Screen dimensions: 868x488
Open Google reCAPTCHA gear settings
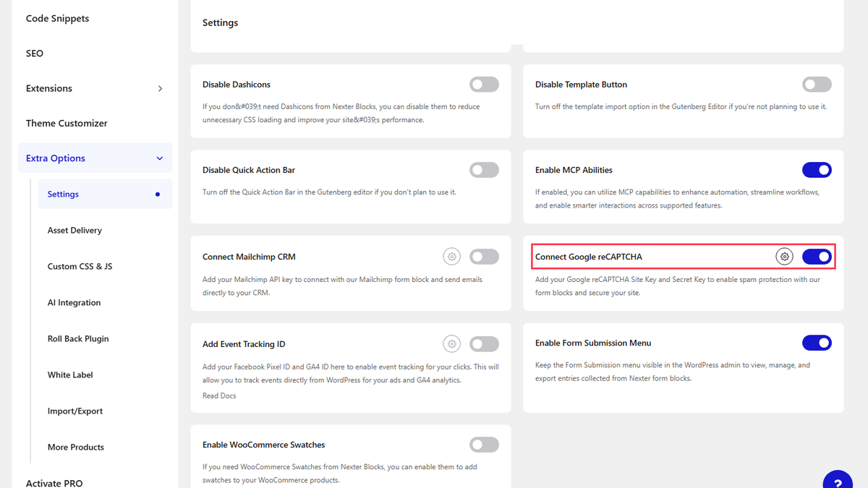tap(785, 257)
